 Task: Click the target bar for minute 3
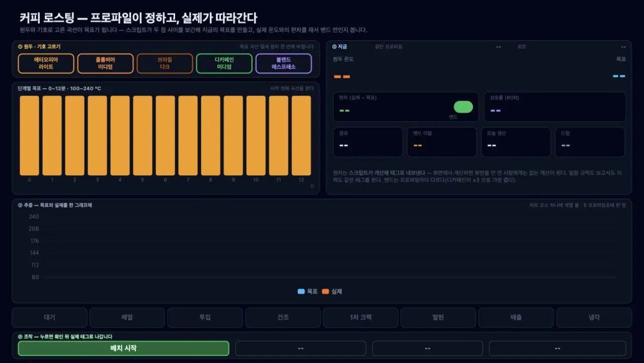97,135
